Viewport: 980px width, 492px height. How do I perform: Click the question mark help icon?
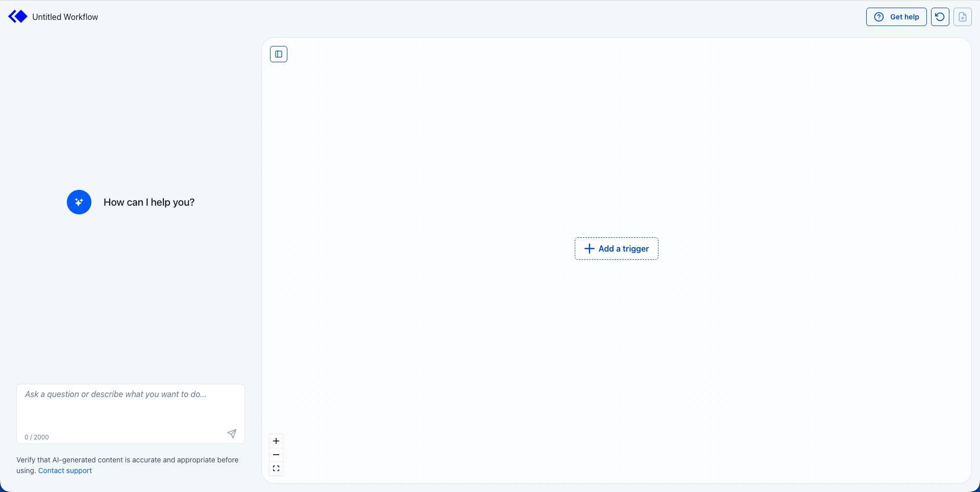pos(879,17)
